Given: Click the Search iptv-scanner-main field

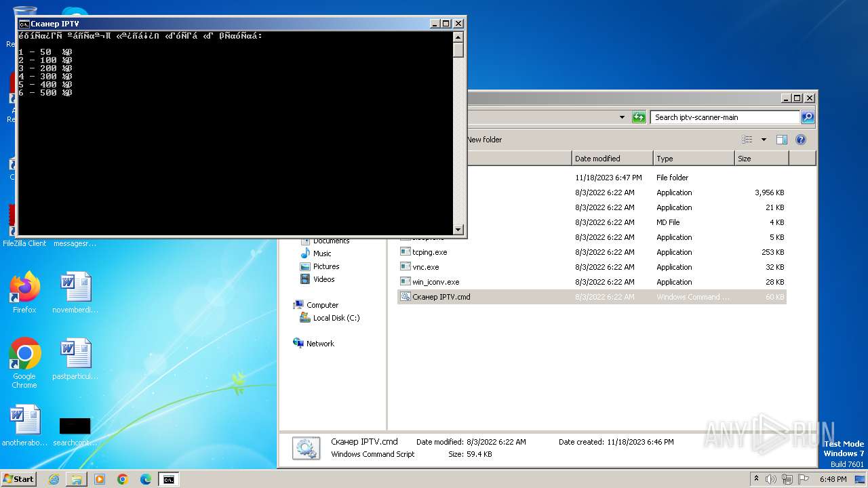Looking at the screenshot, I should [x=725, y=117].
